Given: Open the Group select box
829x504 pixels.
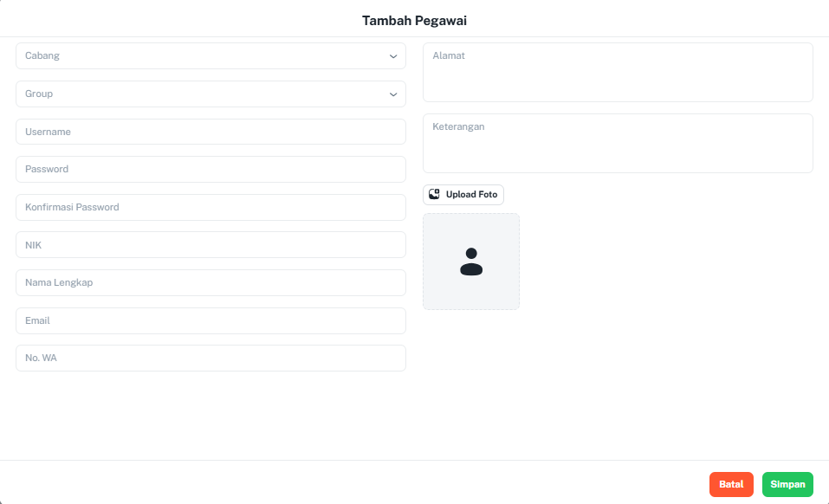Looking at the screenshot, I should coord(211,94).
